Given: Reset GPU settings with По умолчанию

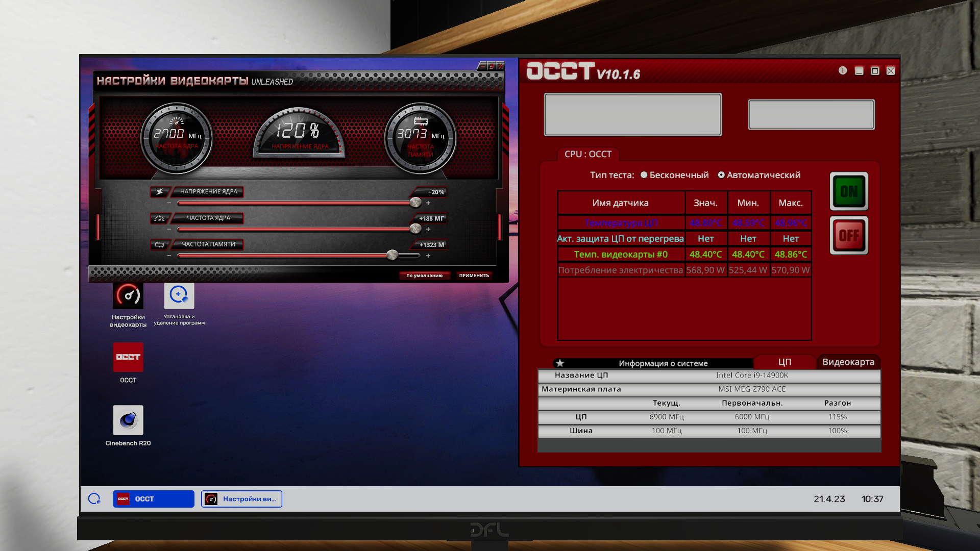Looking at the screenshot, I should [425, 275].
